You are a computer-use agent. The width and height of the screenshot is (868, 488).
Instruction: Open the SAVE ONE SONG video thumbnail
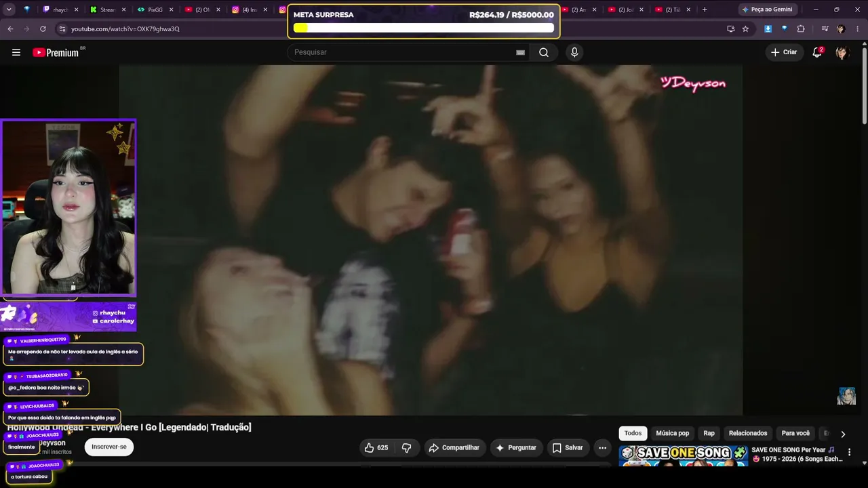683,456
